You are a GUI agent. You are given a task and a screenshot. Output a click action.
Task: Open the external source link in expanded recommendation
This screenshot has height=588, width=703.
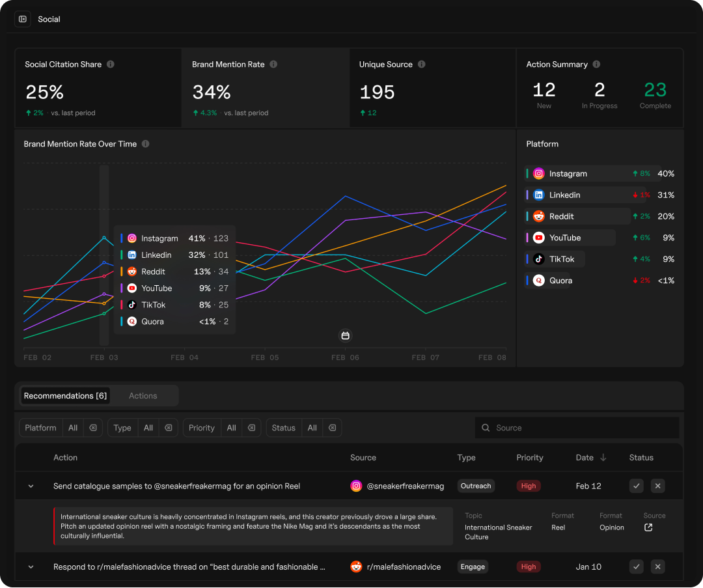(x=648, y=527)
